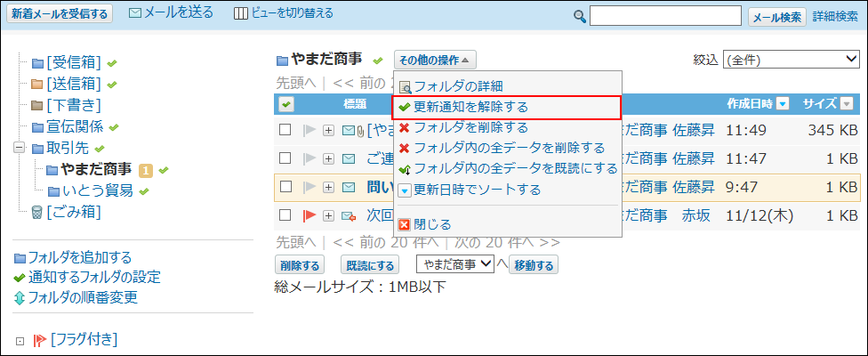Click the replied mail icon on 11/12 row
Image resolution: width=868 pixels, height=356 pixels.
(x=350, y=216)
